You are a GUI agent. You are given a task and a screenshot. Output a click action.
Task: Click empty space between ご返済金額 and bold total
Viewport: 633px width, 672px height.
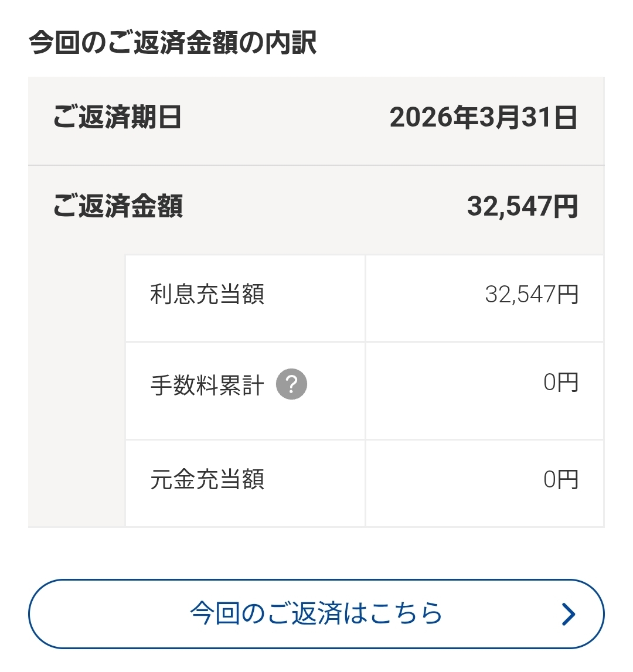click(322, 206)
